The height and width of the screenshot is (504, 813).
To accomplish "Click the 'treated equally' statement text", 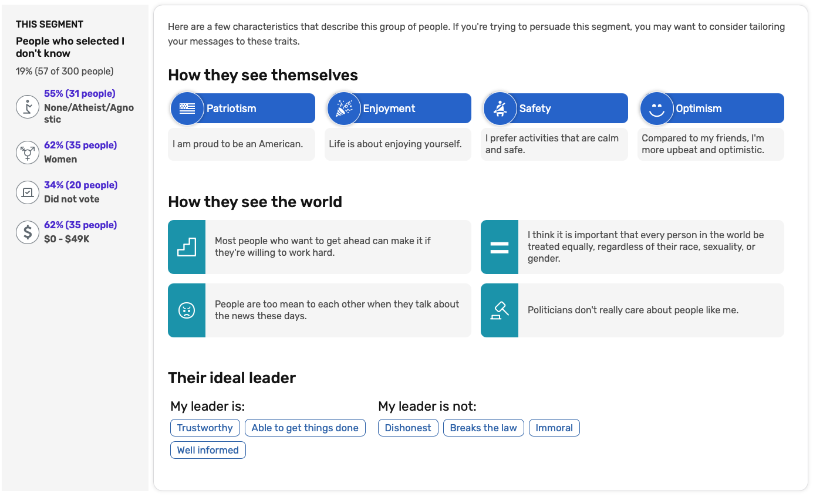I will pos(646,246).
